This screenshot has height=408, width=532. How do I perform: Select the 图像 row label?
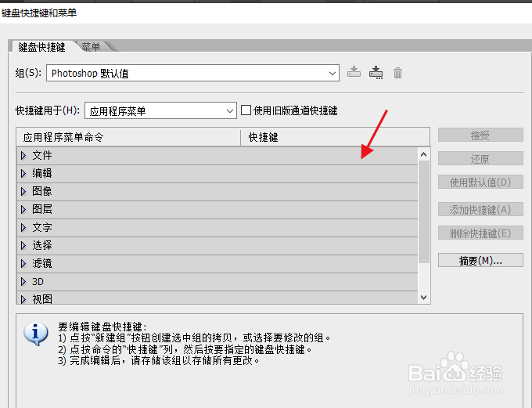pos(42,192)
